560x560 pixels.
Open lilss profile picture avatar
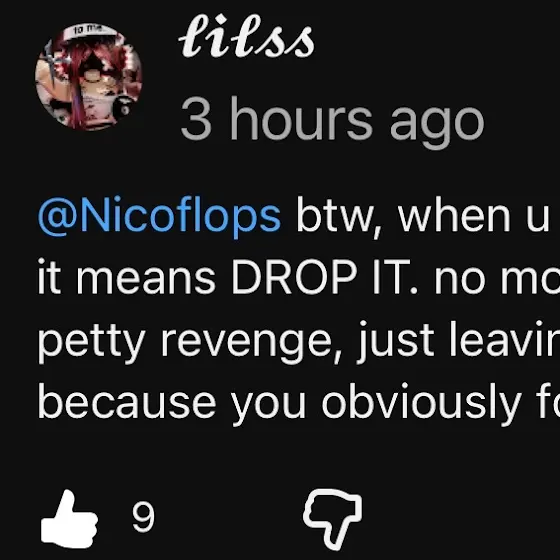pos(89,76)
